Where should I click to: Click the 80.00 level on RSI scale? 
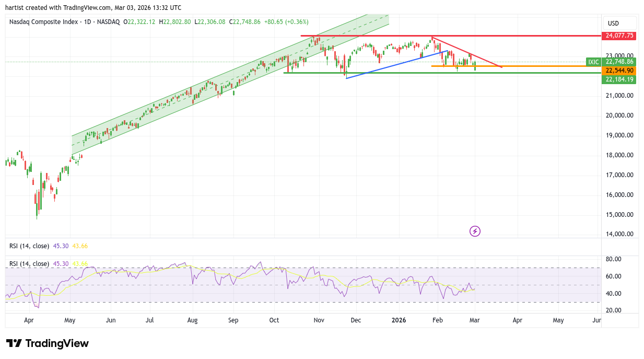[613, 259]
